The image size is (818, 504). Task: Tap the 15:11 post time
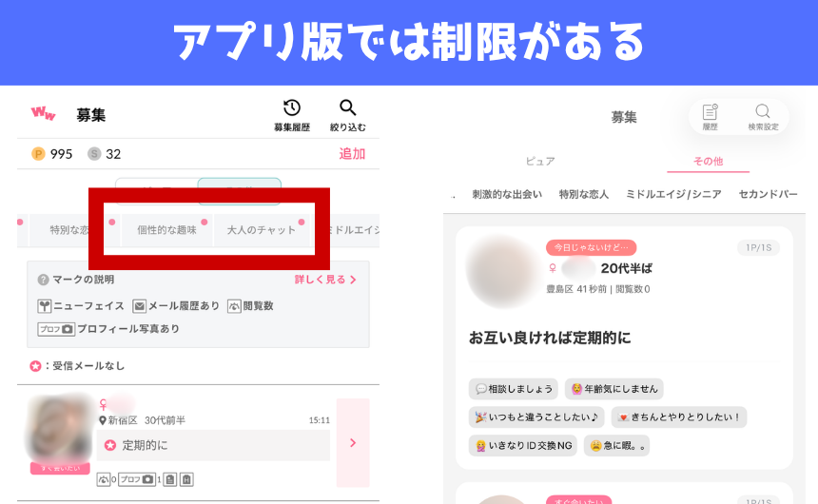point(320,420)
